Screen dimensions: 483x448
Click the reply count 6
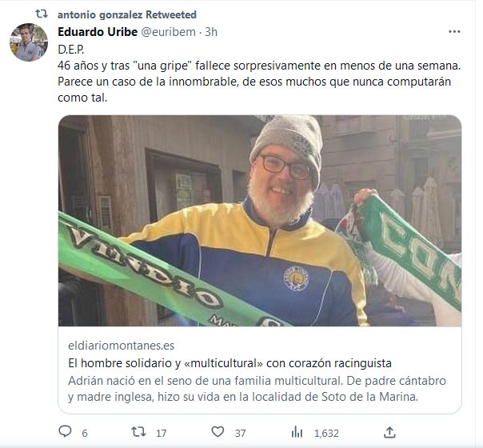coord(85,434)
